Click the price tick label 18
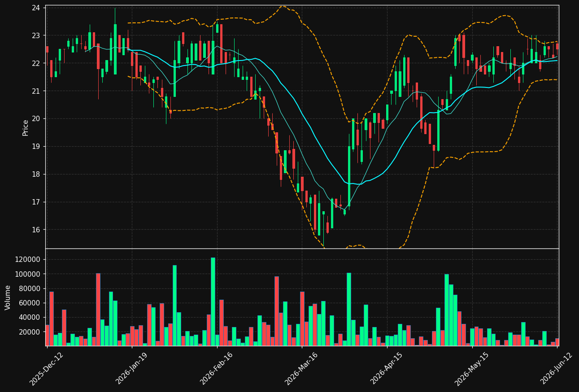The height and width of the screenshot is (392, 579). [36, 174]
